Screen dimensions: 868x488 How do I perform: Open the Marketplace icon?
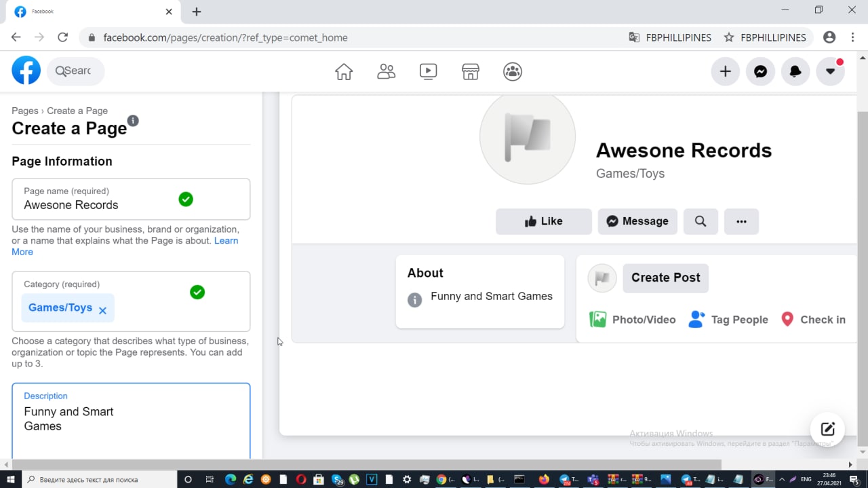coord(471,71)
